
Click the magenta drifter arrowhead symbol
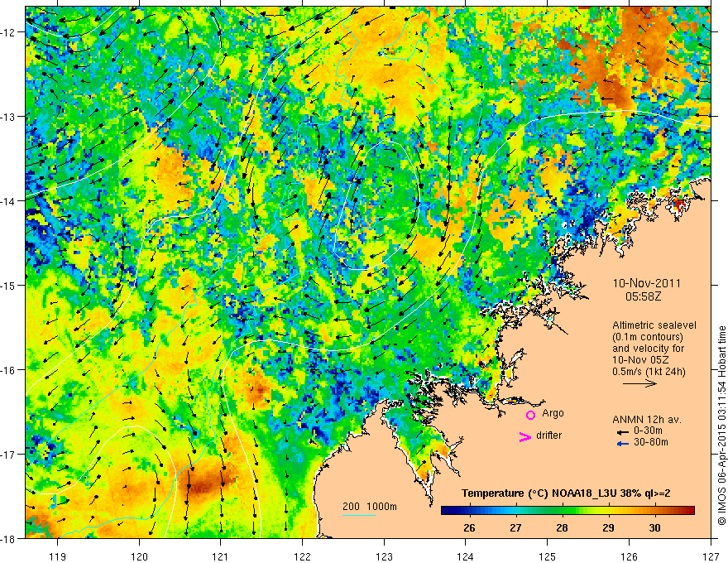524,436
